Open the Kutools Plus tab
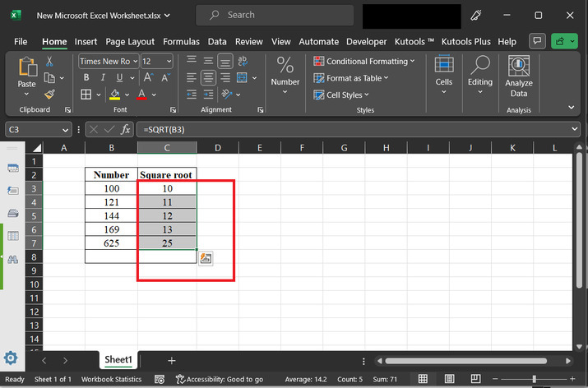Viewport: 588px width, 388px height. coord(465,42)
